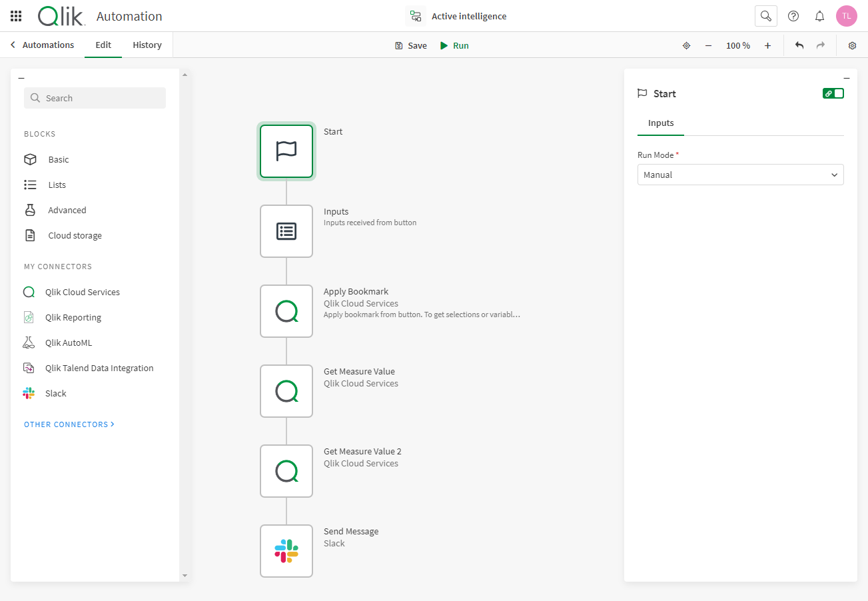The width and height of the screenshot is (868, 601).
Task: Save the automation
Action: (411, 45)
